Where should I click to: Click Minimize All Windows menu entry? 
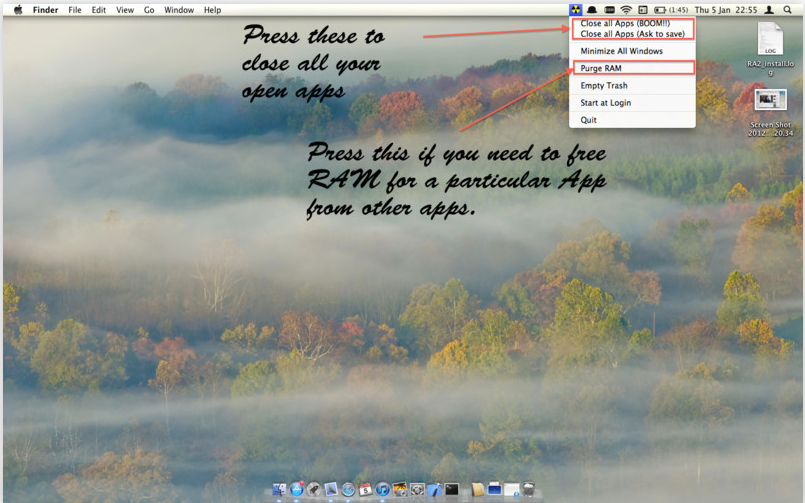pos(621,51)
